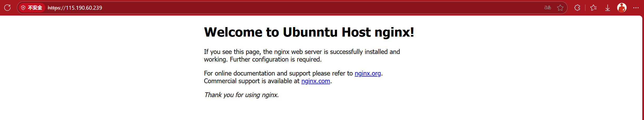
Task: Open Settings and more ellipsis menu
Action: tap(636, 8)
